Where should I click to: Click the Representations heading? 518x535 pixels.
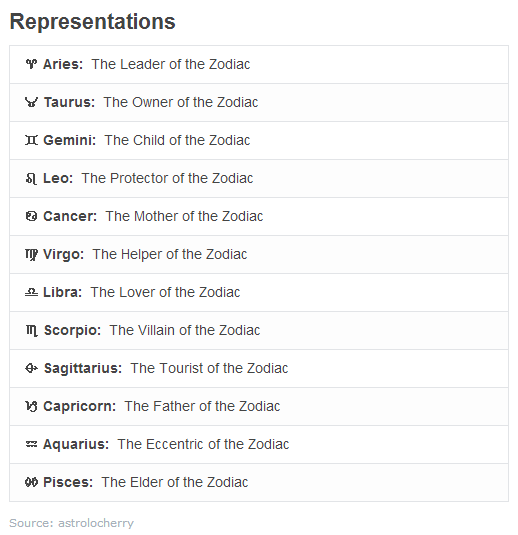(x=92, y=21)
